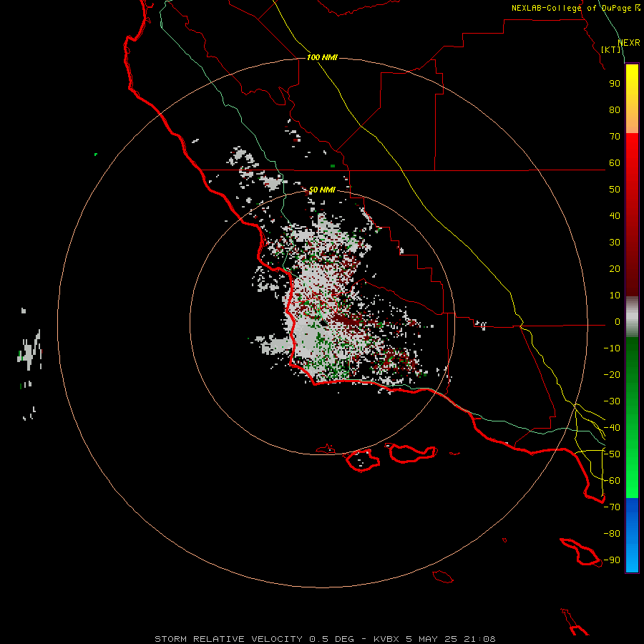Click the 20 value on the velocity scale
Viewport: 644px width, 644px height.
615,269
